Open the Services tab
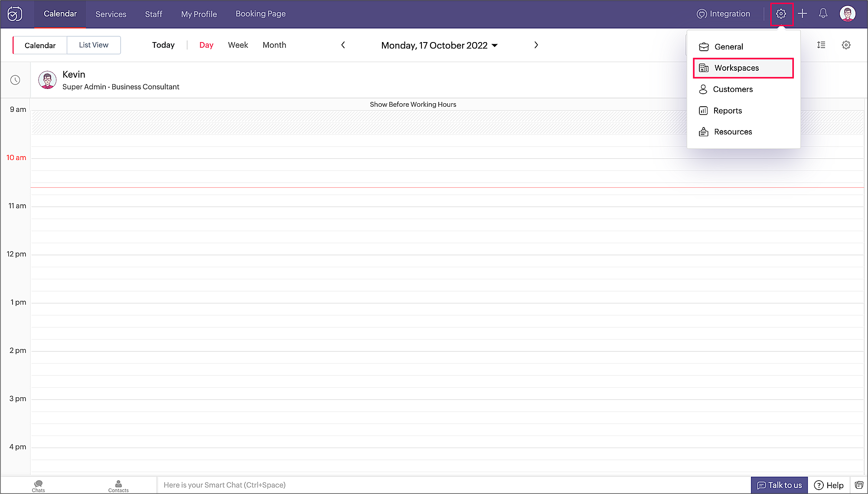The image size is (868, 494). 111,14
